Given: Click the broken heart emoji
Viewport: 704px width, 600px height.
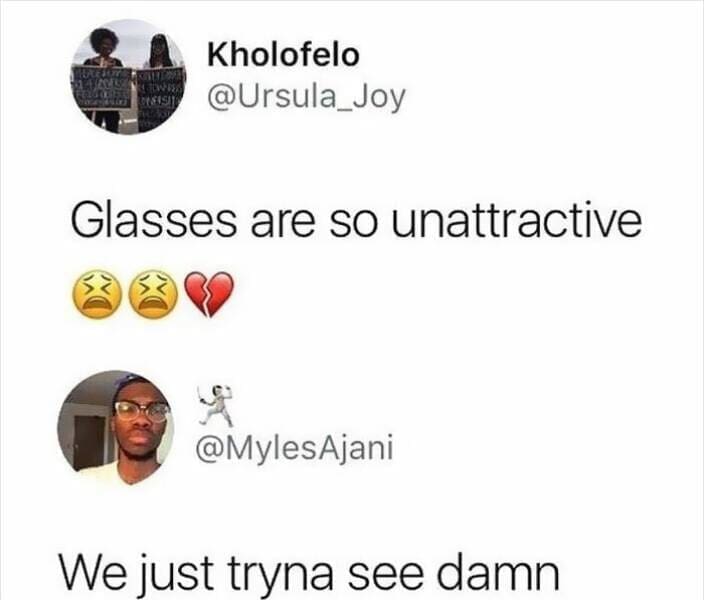Looking at the screenshot, I should (x=210, y=295).
